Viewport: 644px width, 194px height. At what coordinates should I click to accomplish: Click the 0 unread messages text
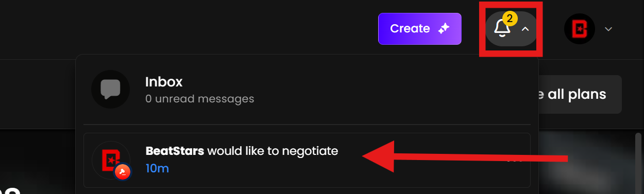tap(200, 99)
